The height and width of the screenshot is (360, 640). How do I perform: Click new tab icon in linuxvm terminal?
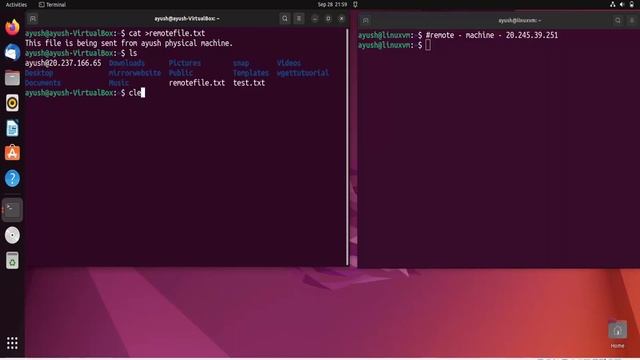coord(366,20)
